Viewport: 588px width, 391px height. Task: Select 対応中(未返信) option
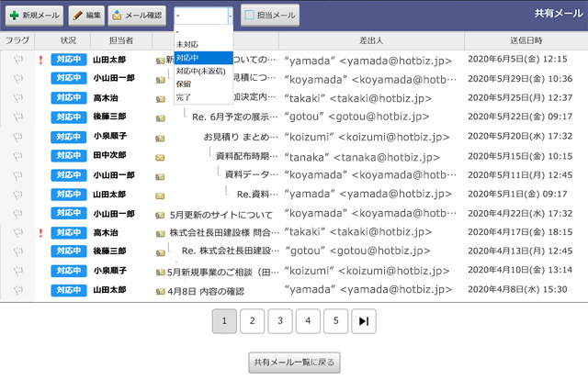[x=204, y=71]
